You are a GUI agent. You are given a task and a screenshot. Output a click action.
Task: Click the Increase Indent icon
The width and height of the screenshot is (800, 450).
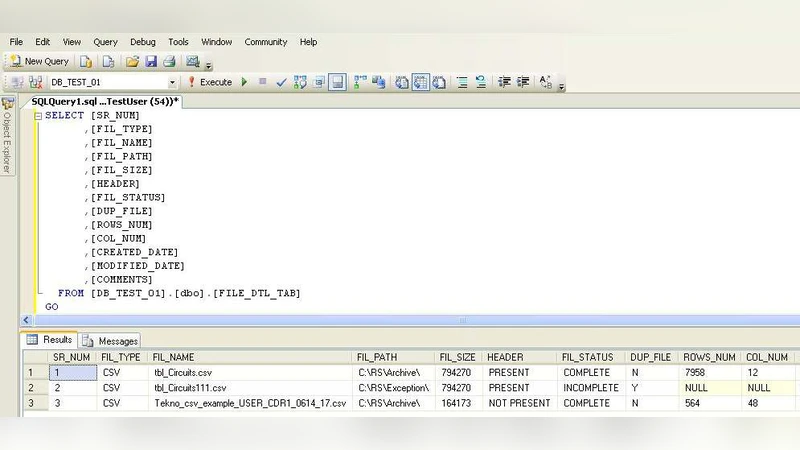pyautogui.click(x=522, y=82)
